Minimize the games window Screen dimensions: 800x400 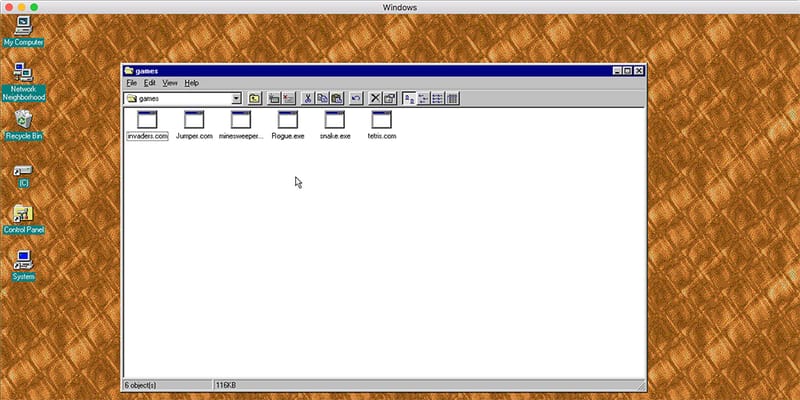pyautogui.click(x=617, y=71)
